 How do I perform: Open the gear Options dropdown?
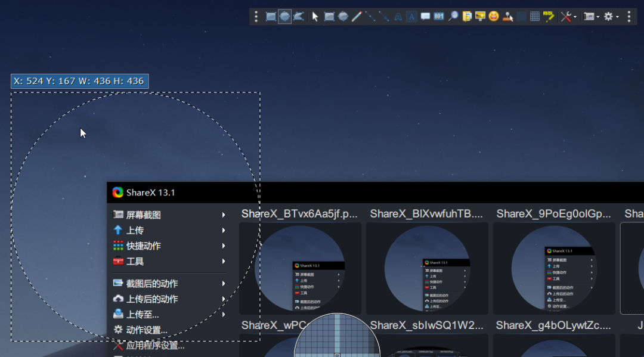point(611,17)
